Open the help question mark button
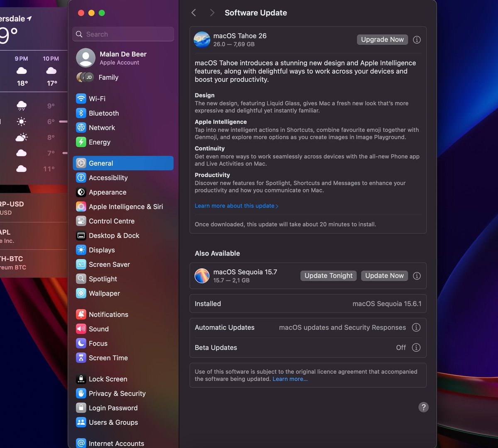Viewport: 498px width, 448px height. tap(423, 407)
